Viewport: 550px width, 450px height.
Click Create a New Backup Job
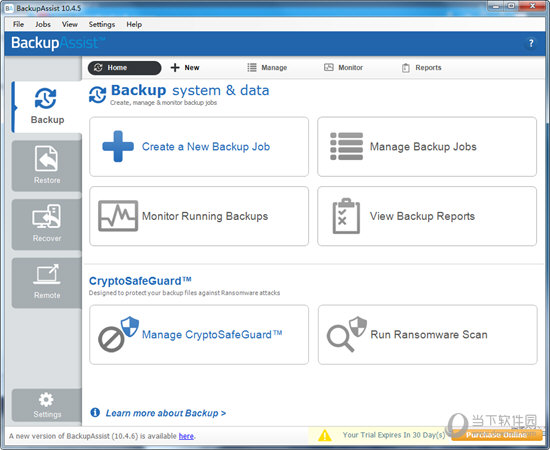pos(199,147)
